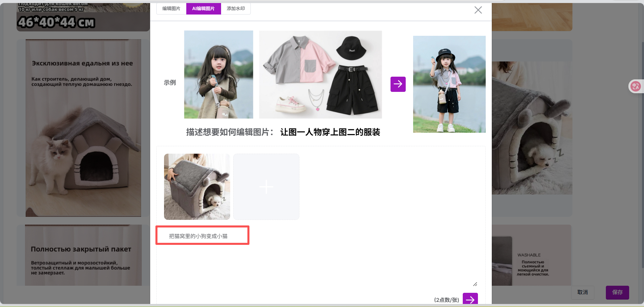Click the example clothing set image
Screen dimensions: 644x307
[x=320, y=75]
